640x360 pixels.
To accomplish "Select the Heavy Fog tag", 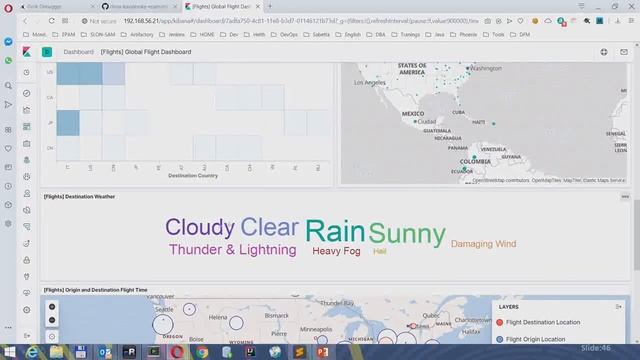I will (336, 251).
